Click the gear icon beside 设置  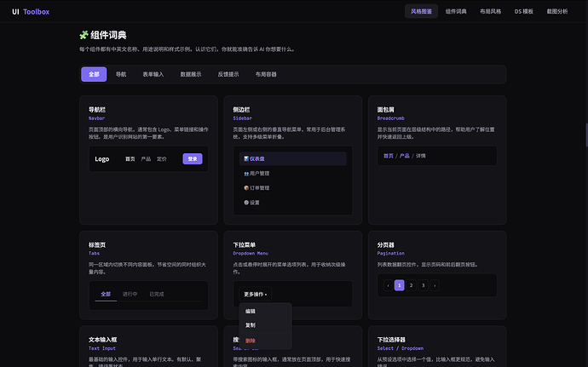[x=246, y=203]
